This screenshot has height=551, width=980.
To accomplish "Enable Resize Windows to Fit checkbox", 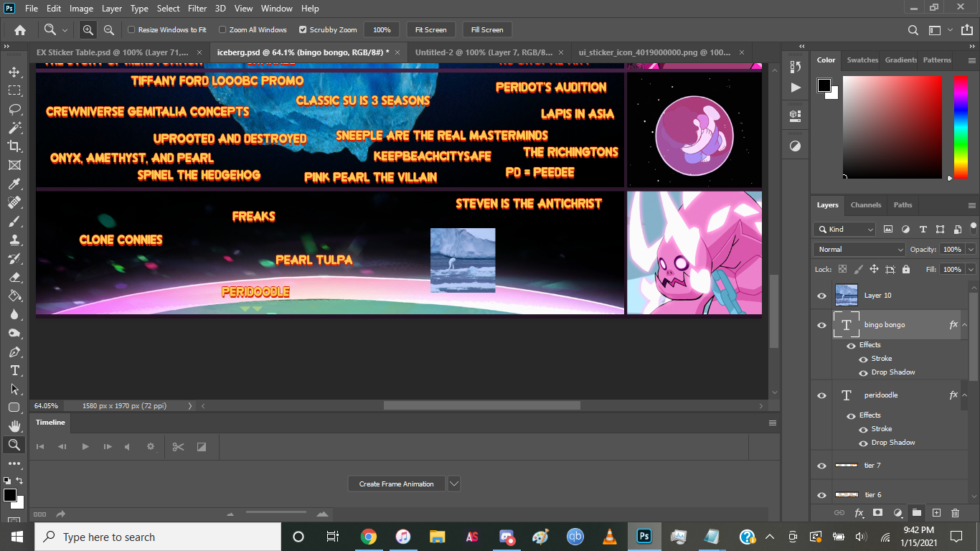I will pyautogui.click(x=131, y=30).
